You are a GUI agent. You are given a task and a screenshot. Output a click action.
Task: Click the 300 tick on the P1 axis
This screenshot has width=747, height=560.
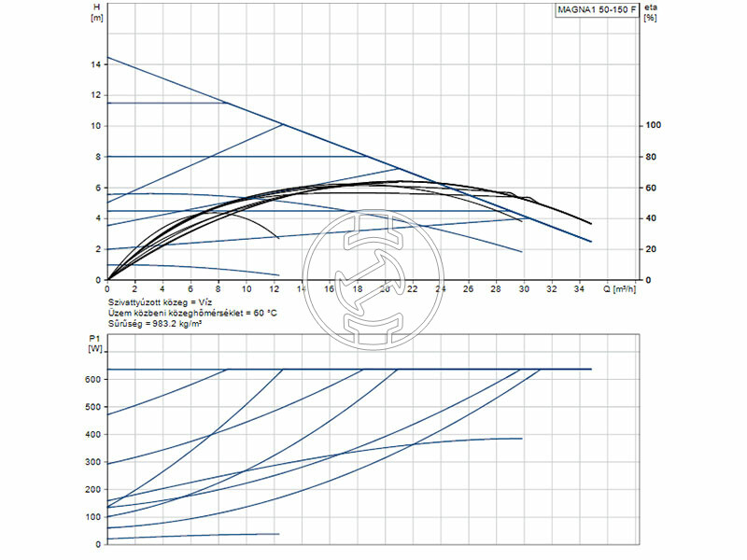click(x=93, y=462)
